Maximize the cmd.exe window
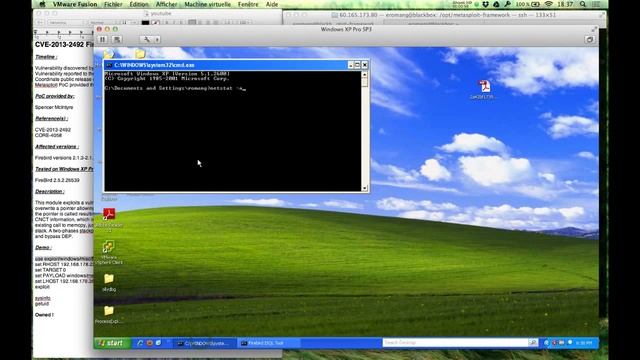The width and height of the screenshot is (640, 360). pos(358,65)
